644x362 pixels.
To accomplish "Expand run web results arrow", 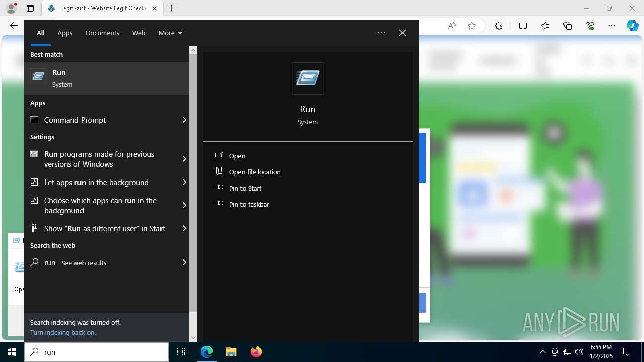I will 184,262.
